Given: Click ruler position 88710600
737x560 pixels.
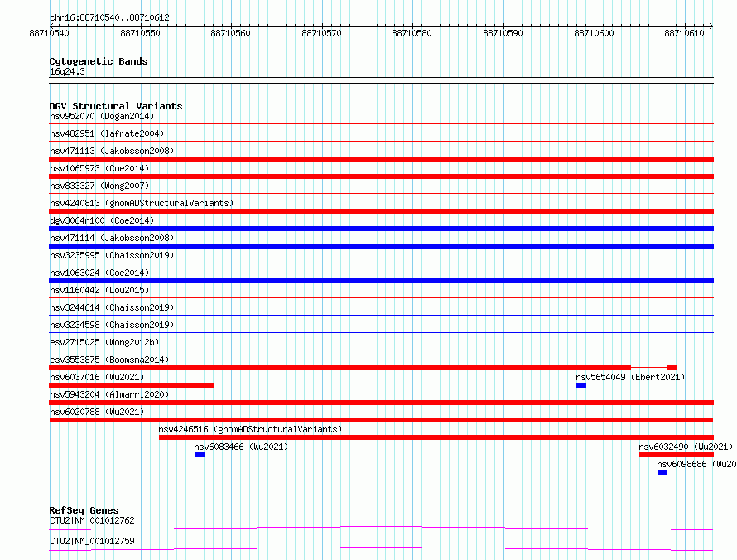Looking at the screenshot, I should point(594,33).
